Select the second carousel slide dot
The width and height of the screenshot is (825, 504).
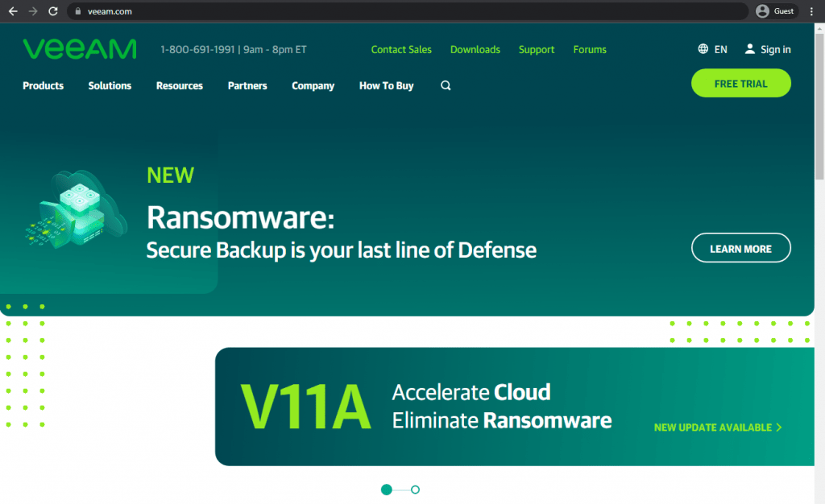pos(415,490)
